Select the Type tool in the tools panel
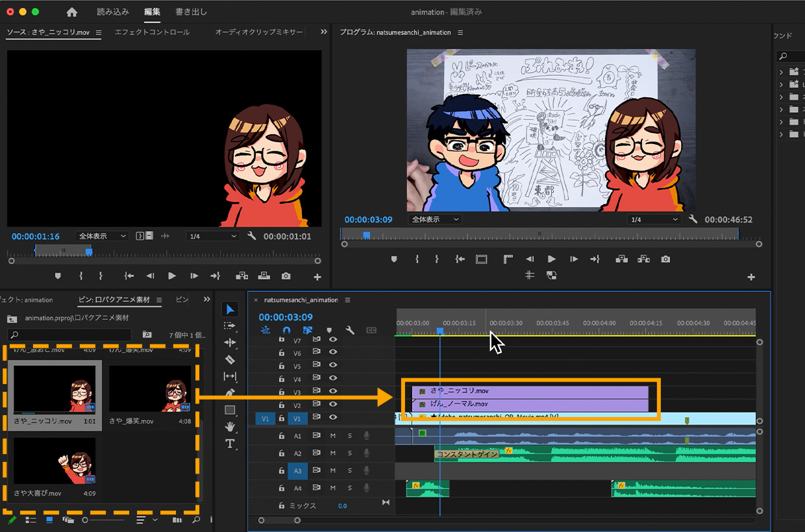This screenshot has width=805, height=532. click(230, 444)
